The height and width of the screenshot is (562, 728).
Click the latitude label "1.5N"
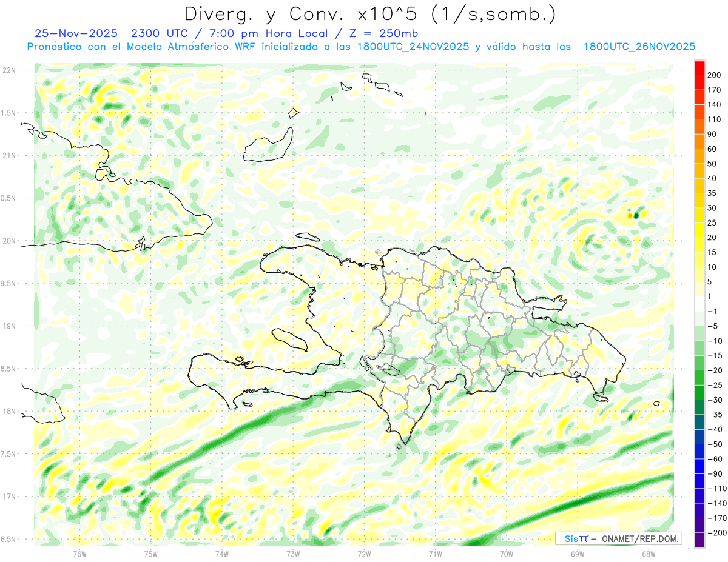pos(8,113)
